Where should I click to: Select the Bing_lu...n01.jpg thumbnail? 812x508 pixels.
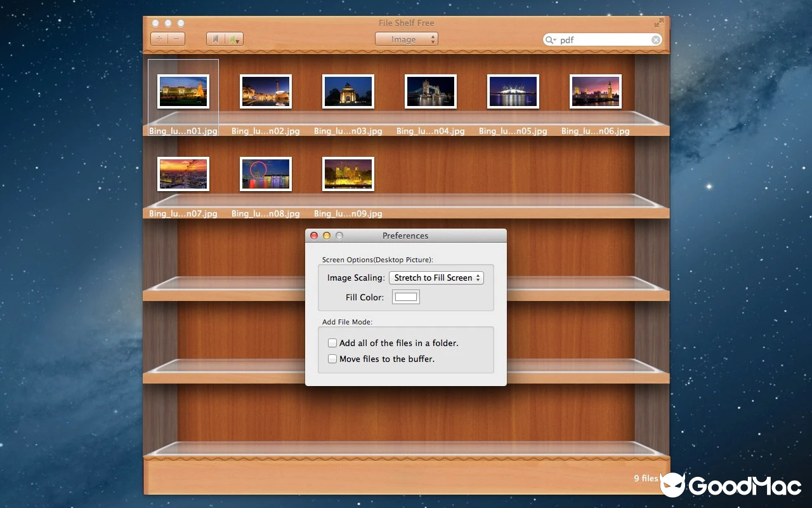pos(183,91)
